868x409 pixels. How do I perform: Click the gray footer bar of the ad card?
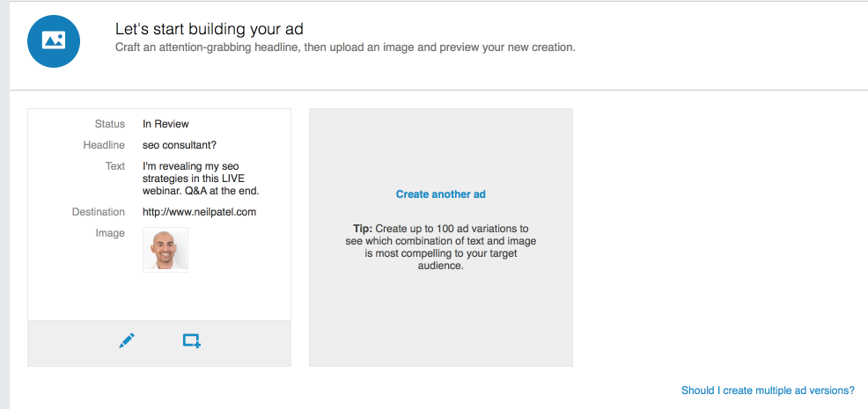click(159, 343)
